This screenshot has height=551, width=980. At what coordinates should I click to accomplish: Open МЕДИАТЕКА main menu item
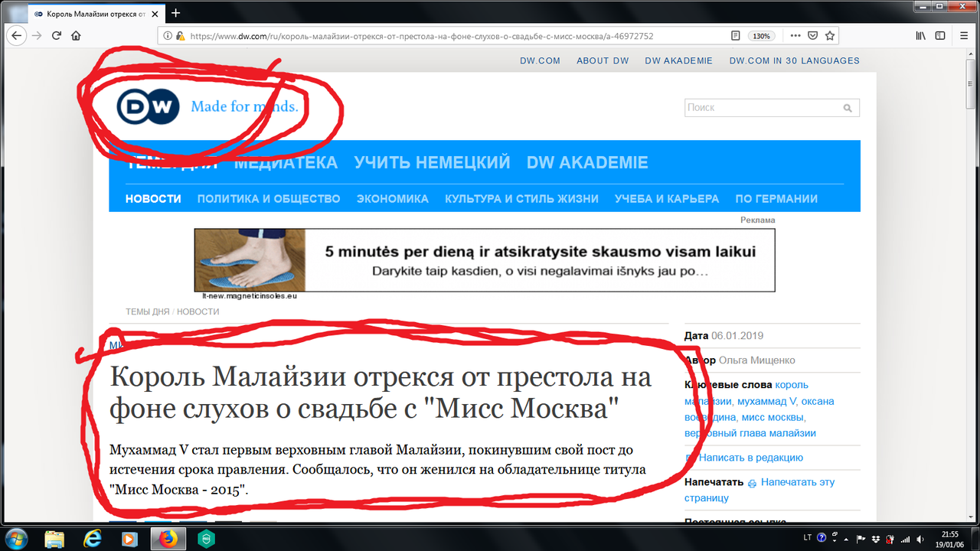click(286, 162)
